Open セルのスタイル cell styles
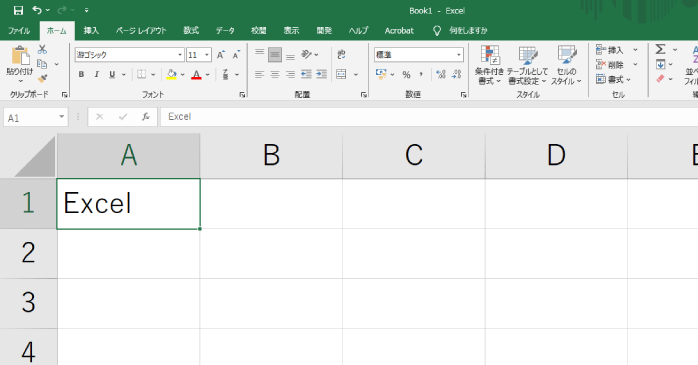The image size is (698, 365). 567,65
